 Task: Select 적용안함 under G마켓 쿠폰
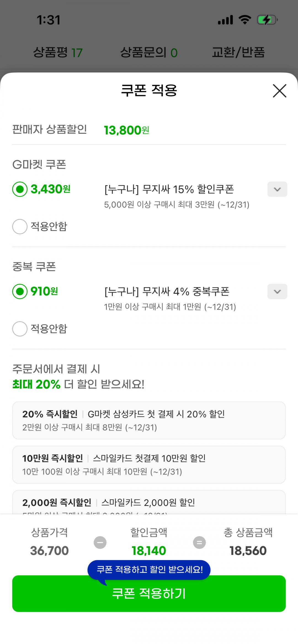pyautogui.click(x=20, y=227)
